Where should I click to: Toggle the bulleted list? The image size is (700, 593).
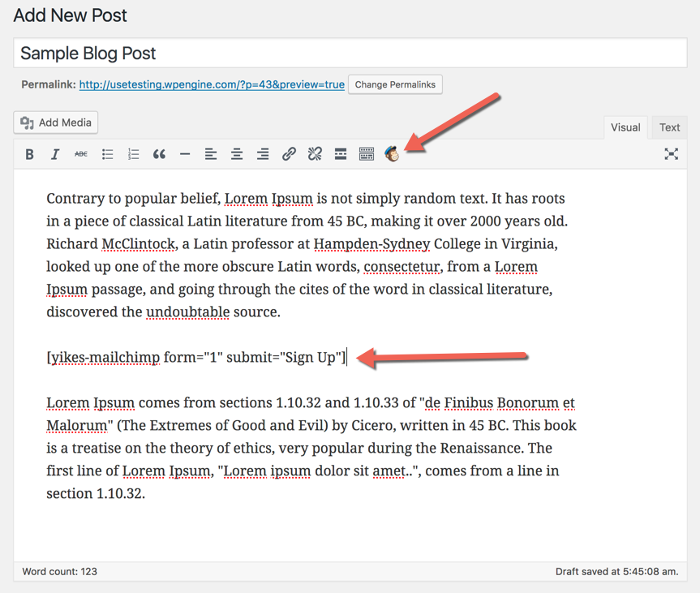pyautogui.click(x=107, y=154)
